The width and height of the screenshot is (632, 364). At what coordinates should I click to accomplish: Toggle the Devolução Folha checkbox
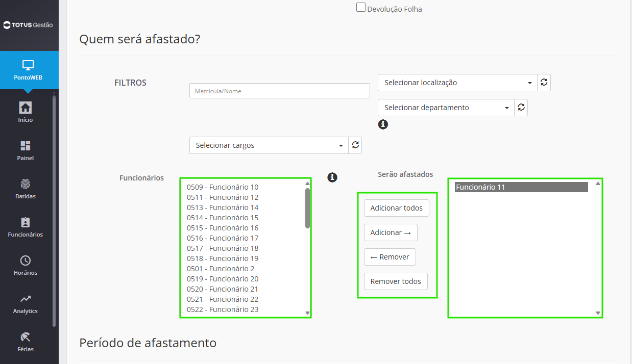click(x=361, y=8)
